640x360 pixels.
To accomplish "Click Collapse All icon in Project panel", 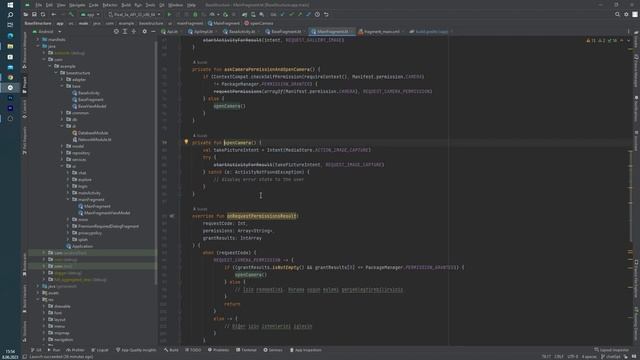I will click(x=134, y=31).
